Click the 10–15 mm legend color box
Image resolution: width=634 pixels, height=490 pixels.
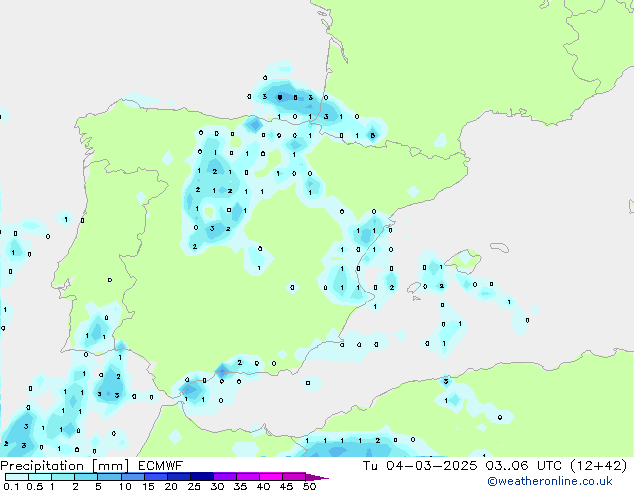pyautogui.click(x=132, y=477)
